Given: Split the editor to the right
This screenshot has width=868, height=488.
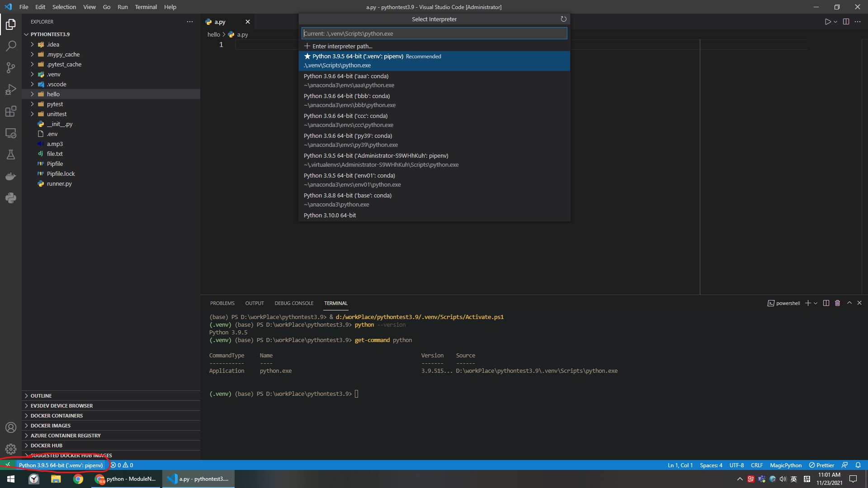Looking at the screenshot, I should pyautogui.click(x=846, y=22).
